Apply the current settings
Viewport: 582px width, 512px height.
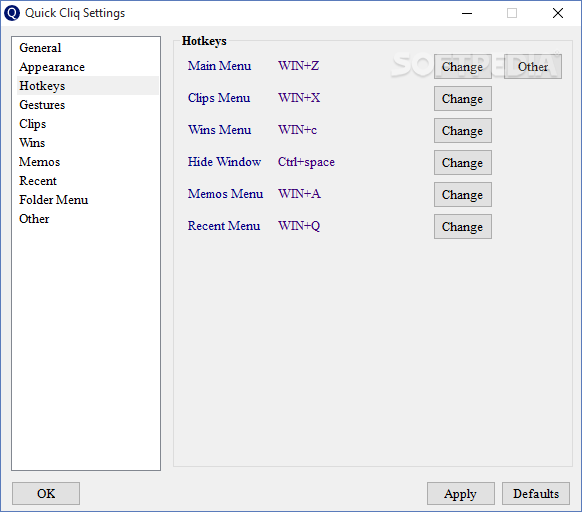(461, 493)
